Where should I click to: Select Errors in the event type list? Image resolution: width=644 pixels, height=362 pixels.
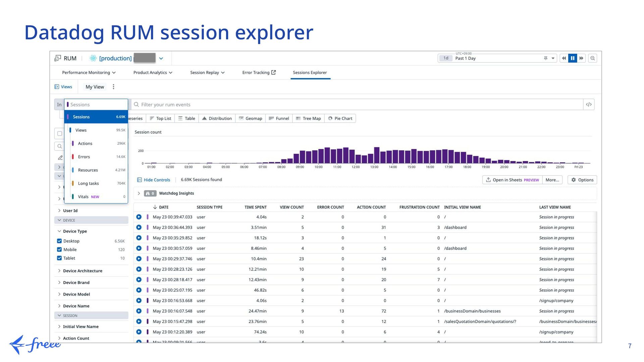point(84,157)
